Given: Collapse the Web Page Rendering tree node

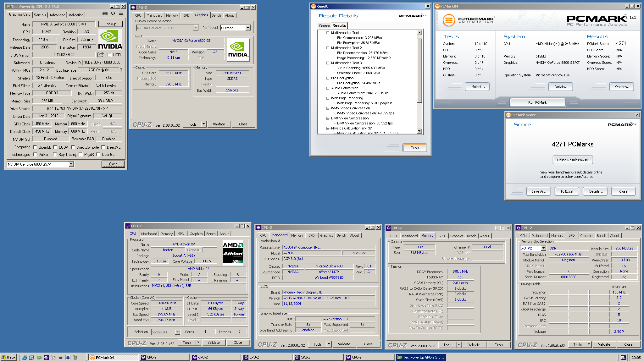Looking at the screenshot, I should [x=328, y=98].
